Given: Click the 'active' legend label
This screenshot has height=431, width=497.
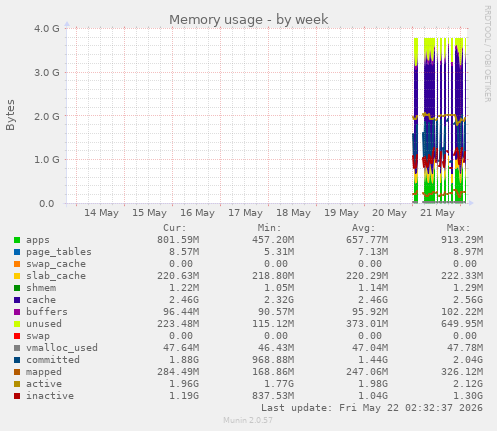Looking at the screenshot, I should tap(44, 384).
